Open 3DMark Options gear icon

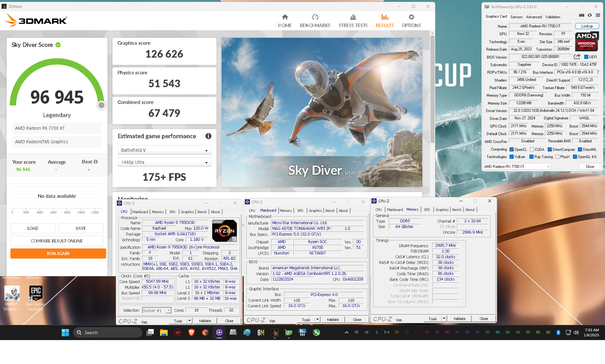coord(411,17)
